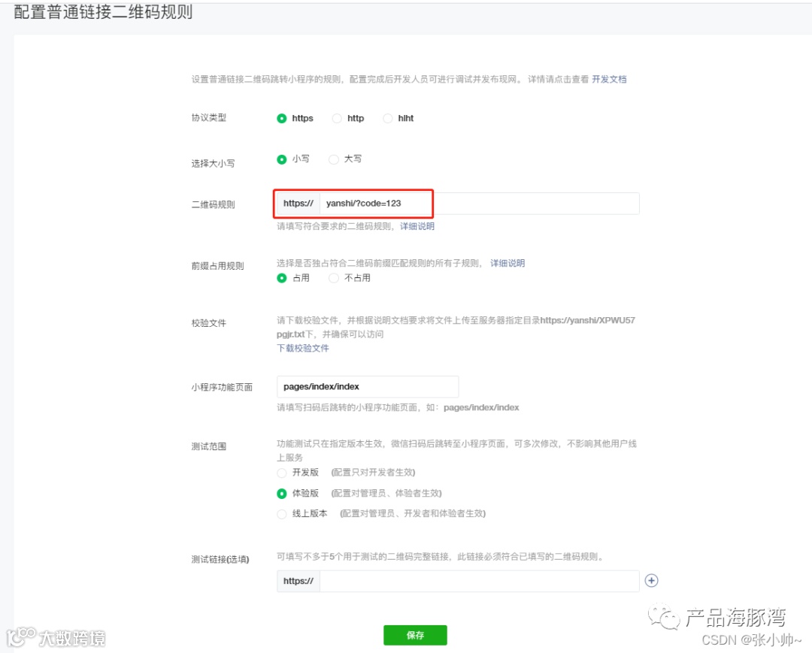Click the 测试链接(选填) label
The height and width of the screenshot is (653, 812).
click(x=220, y=559)
